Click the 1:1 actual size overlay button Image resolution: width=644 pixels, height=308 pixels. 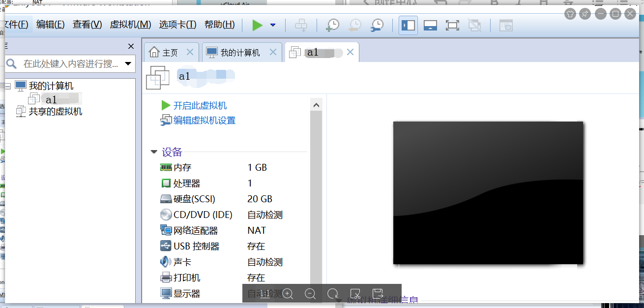coord(265,294)
